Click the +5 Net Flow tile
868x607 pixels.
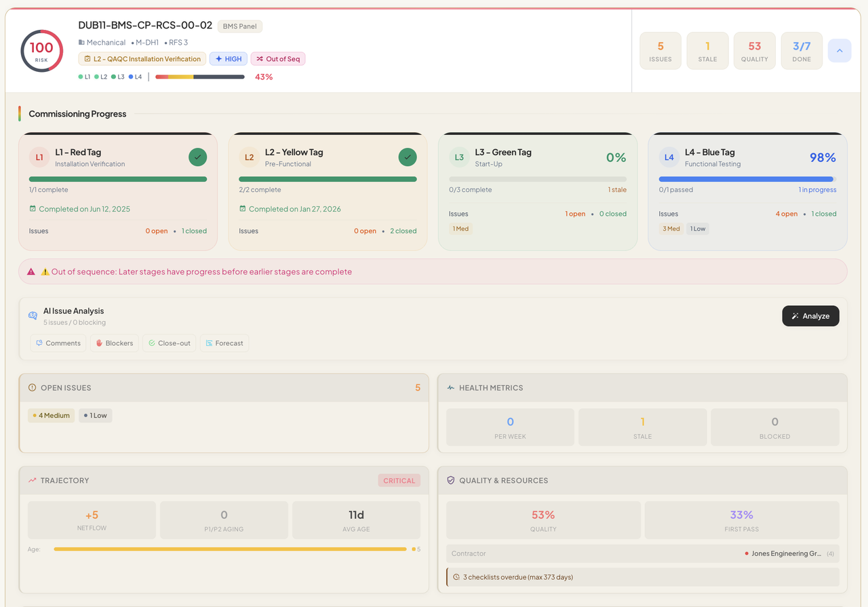click(x=92, y=520)
